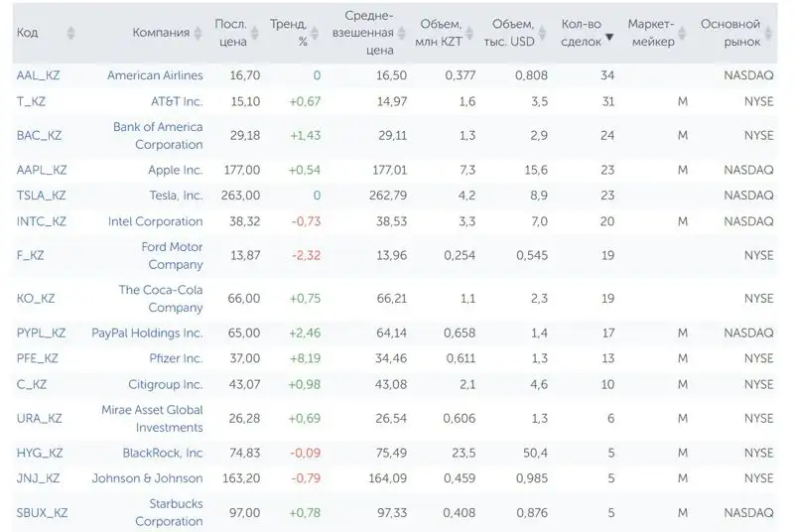Open the AAPL_KZ ticker link
This screenshot has height=532, width=794.
[x=42, y=170]
